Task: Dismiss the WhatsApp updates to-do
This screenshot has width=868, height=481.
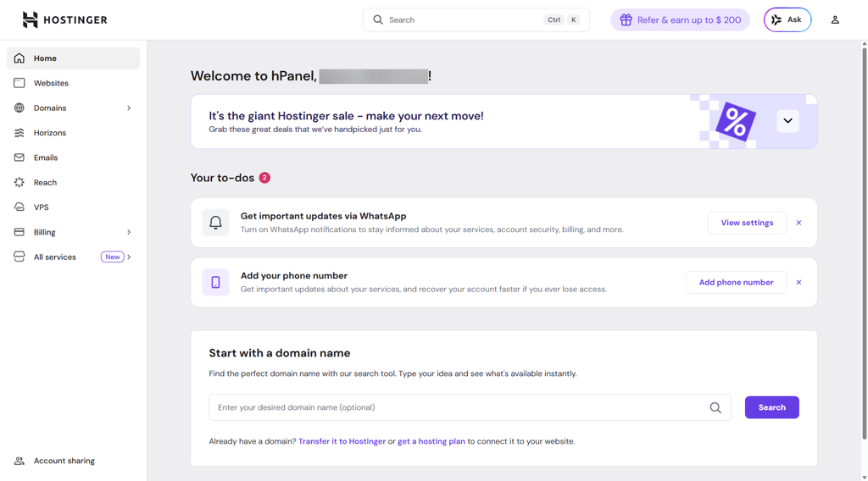Action: [798, 223]
